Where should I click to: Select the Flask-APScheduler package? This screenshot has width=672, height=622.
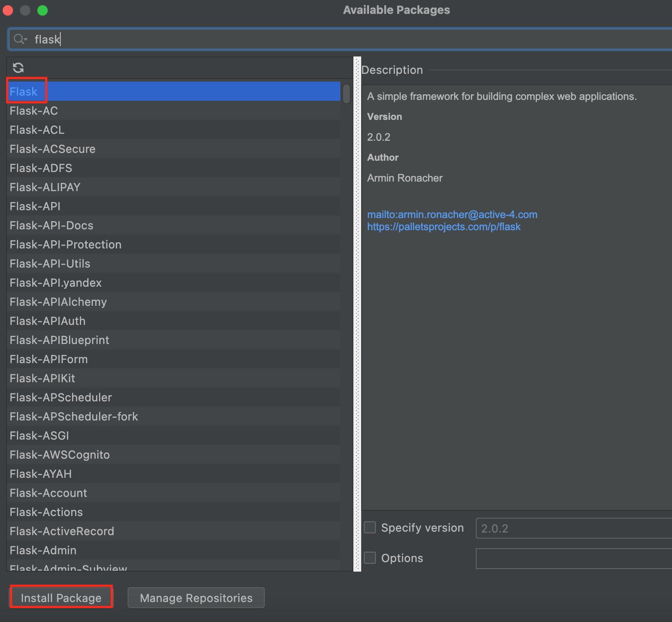174,397
